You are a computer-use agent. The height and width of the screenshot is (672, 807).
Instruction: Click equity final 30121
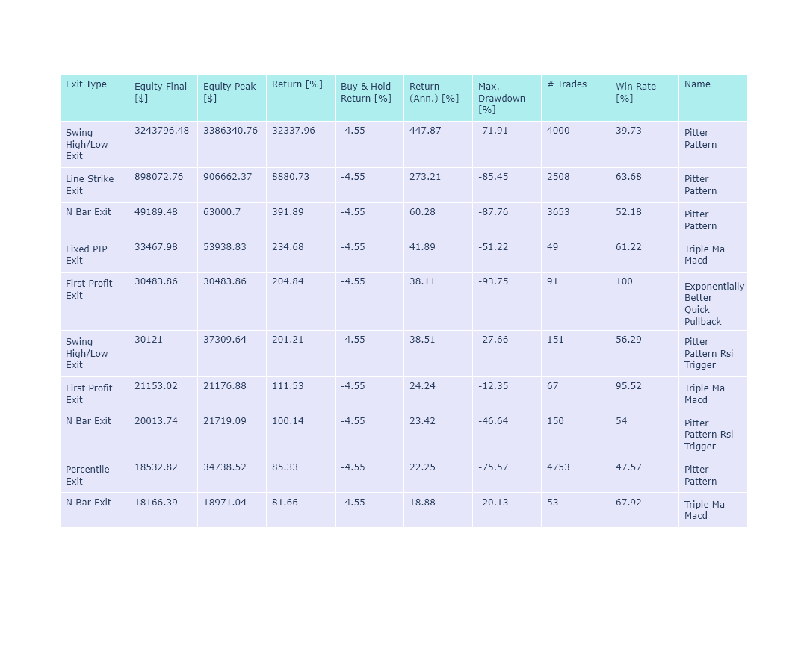pos(148,339)
